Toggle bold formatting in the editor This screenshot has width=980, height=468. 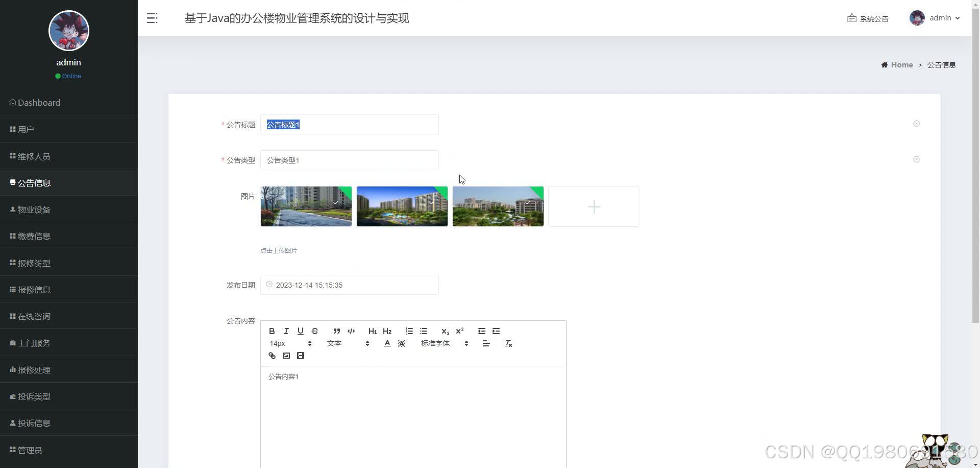pos(272,331)
